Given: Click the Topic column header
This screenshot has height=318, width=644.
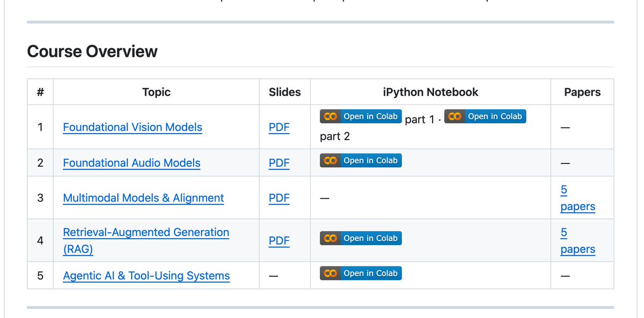Looking at the screenshot, I should tap(156, 92).
